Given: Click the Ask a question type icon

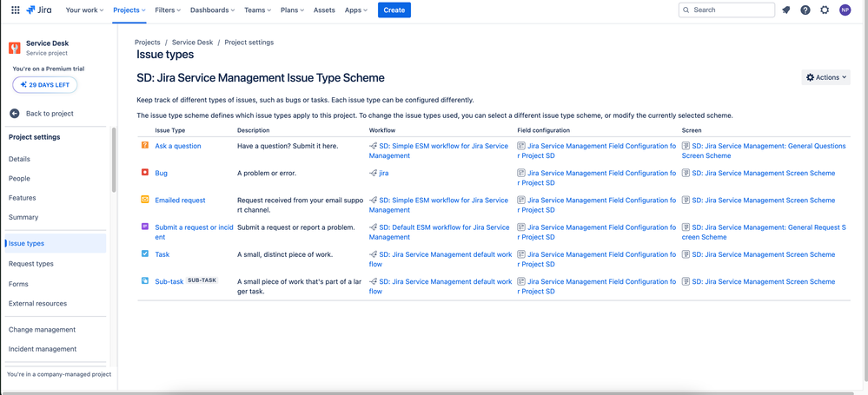Looking at the screenshot, I should click(x=145, y=146).
